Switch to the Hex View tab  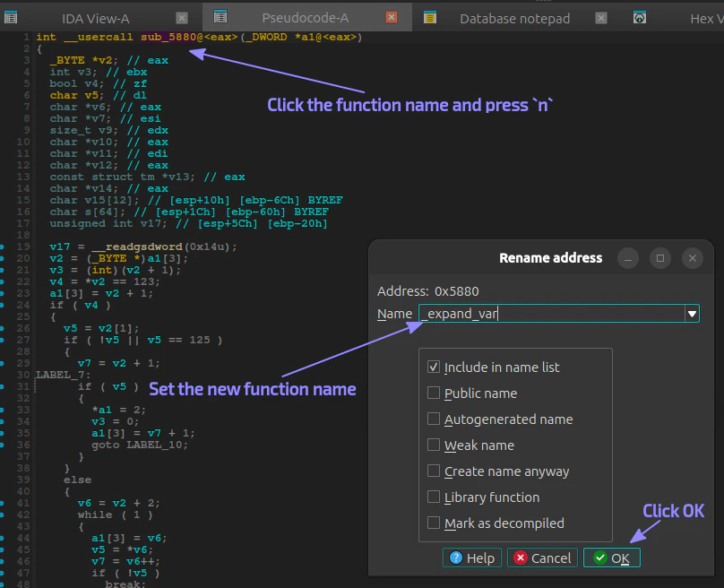click(x=706, y=19)
